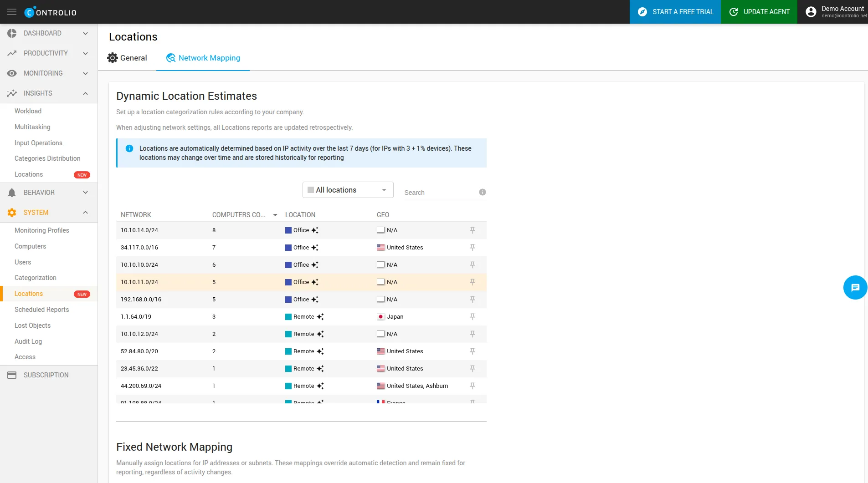Click the Subscription card icon
Image resolution: width=868 pixels, height=483 pixels.
[x=12, y=375]
